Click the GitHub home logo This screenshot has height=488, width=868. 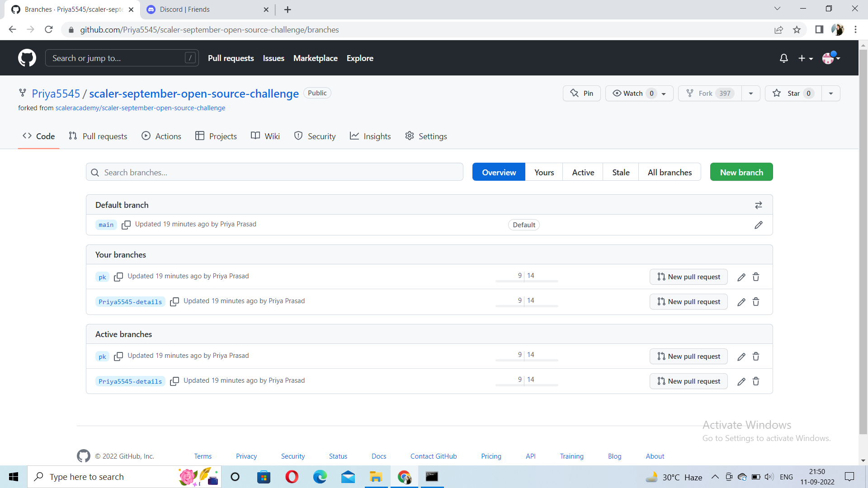click(27, 58)
